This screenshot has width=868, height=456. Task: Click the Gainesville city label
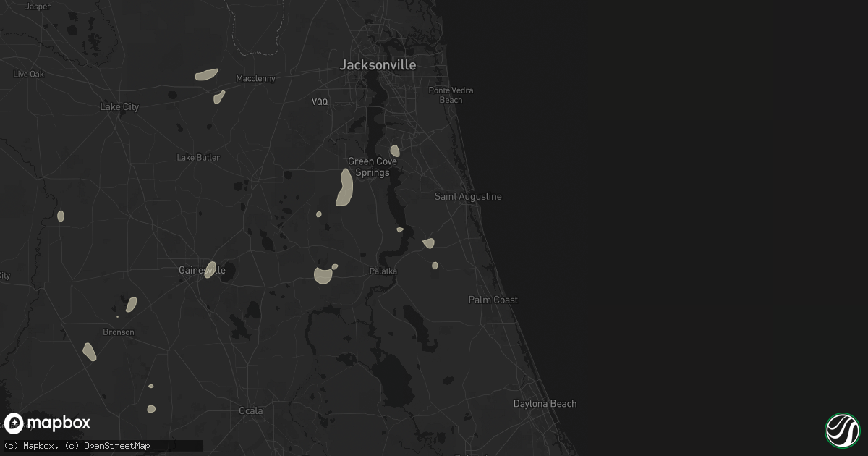[203, 270]
